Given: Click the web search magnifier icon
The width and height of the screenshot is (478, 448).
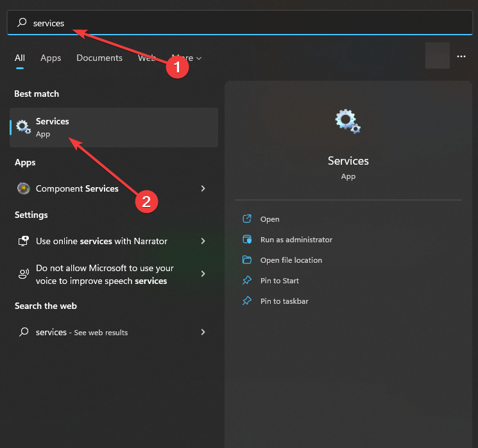Looking at the screenshot, I should [24, 332].
